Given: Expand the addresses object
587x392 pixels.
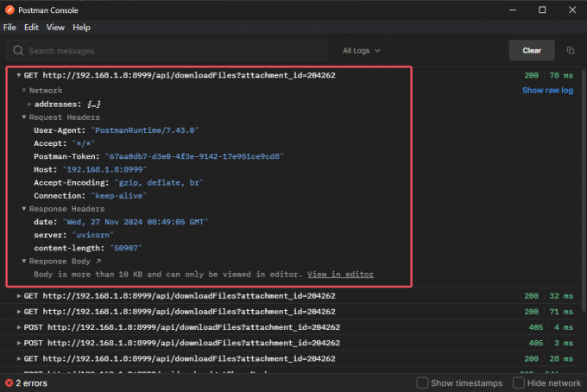Looking at the screenshot, I should coord(29,104).
